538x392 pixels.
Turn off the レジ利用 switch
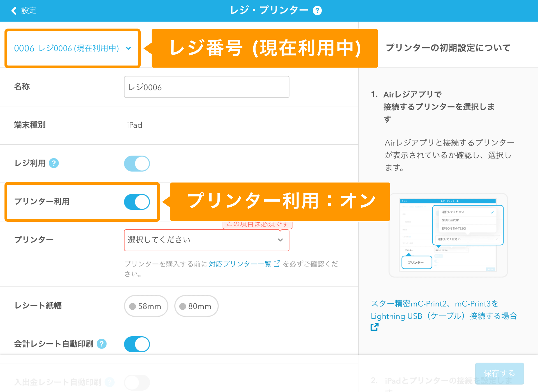(137, 163)
